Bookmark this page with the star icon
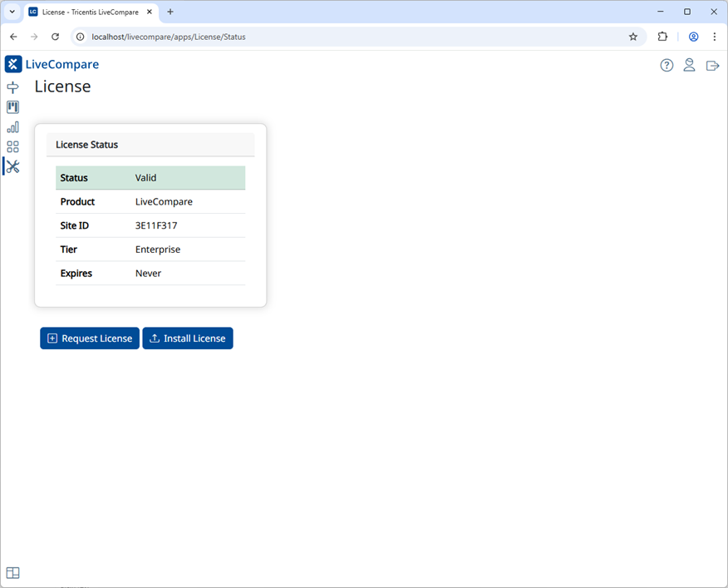728x588 pixels. click(x=632, y=37)
